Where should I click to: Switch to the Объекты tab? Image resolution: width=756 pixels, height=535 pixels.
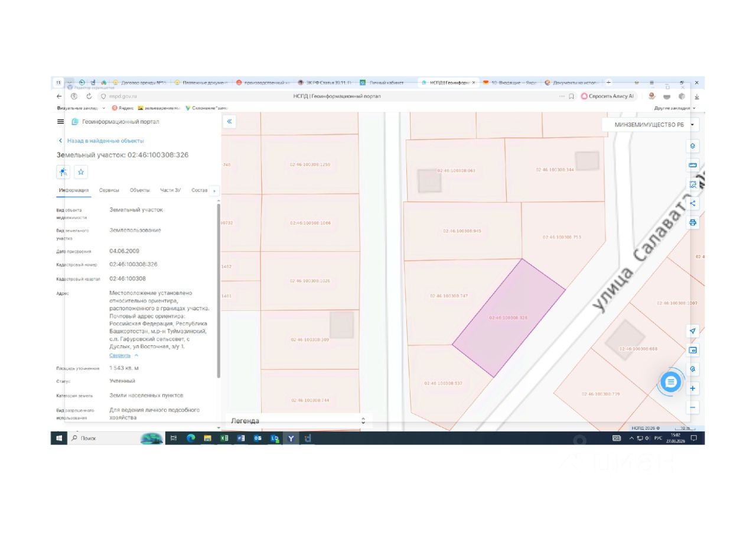coord(139,190)
